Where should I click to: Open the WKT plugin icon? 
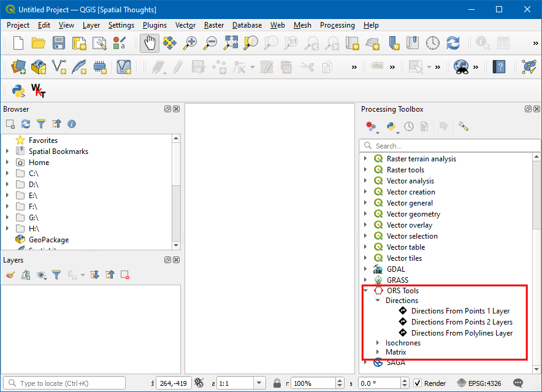(x=38, y=90)
